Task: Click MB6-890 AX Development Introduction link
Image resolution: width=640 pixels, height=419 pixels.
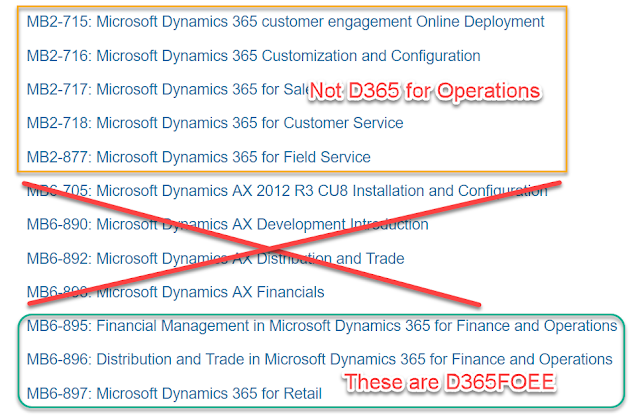Action: tap(227, 224)
